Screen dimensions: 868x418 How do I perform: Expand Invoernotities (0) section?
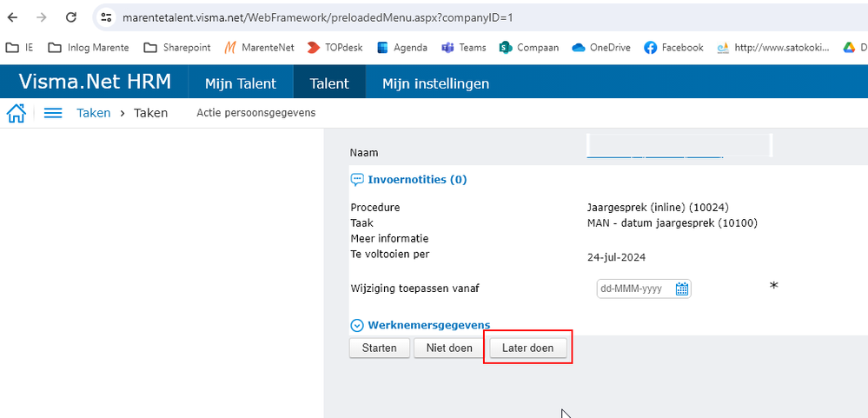(x=417, y=180)
